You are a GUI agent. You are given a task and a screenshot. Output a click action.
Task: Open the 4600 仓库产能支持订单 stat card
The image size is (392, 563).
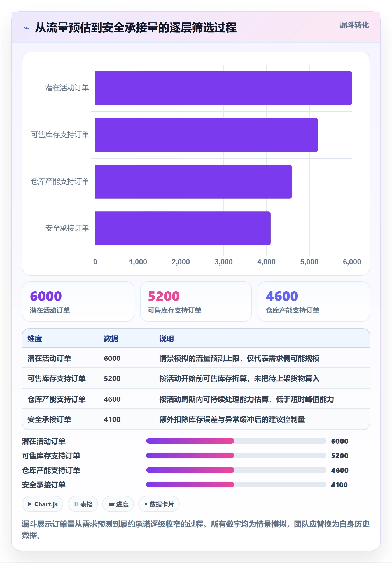tap(314, 301)
